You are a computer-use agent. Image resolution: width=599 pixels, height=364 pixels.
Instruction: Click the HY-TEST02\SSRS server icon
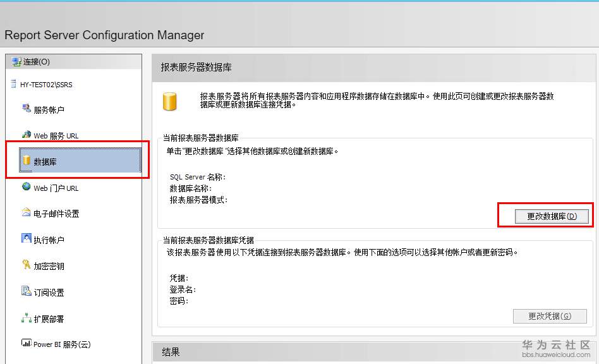point(14,84)
